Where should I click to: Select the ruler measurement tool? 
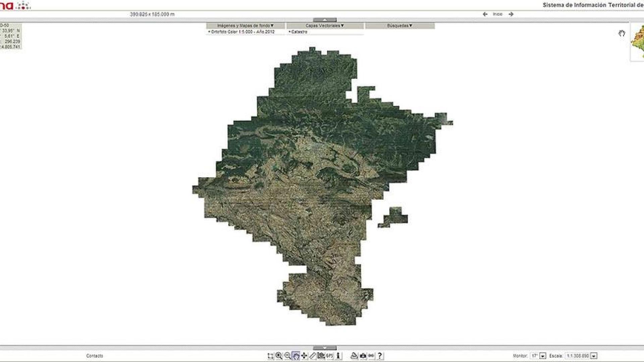313,356
